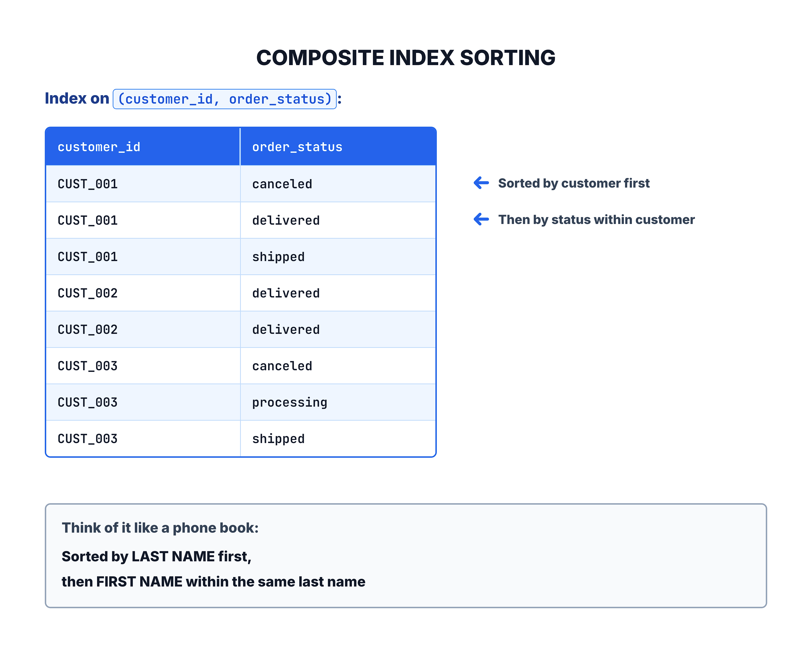Click the arrow icon beside 'Sorted by customer first'
Screen dimensions: 812x653
(481, 183)
